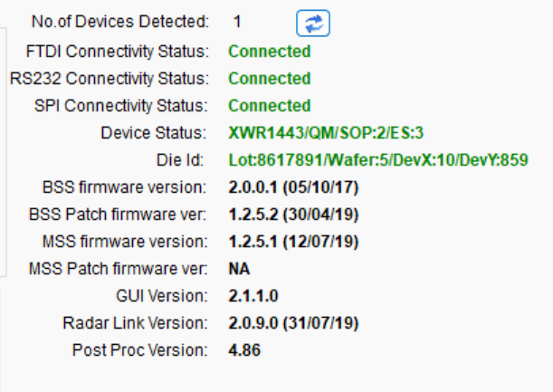Click BSS Patch firmware 1.2.5.2 value
This screenshot has height=392, width=553.
point(293,215)
